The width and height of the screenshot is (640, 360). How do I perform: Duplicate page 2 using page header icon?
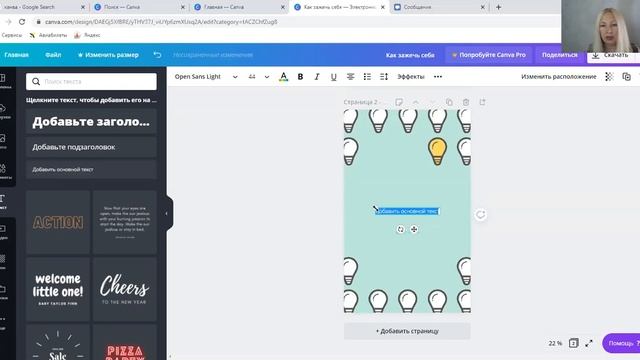pyautogui.click(x=449, y=102)
